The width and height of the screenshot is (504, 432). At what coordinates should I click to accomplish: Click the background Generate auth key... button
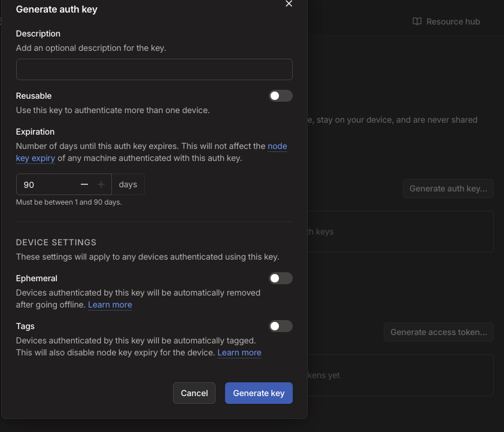tap(448, 188)
